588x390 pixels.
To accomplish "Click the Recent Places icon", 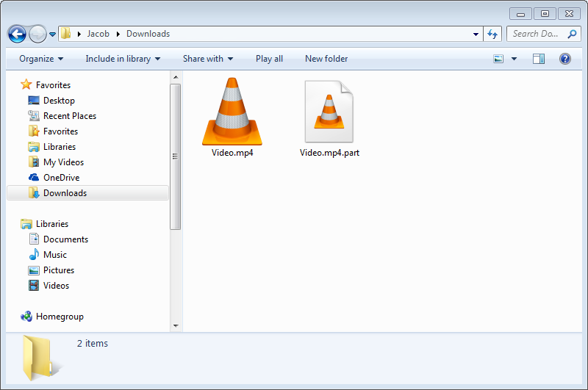I will 33,116.
